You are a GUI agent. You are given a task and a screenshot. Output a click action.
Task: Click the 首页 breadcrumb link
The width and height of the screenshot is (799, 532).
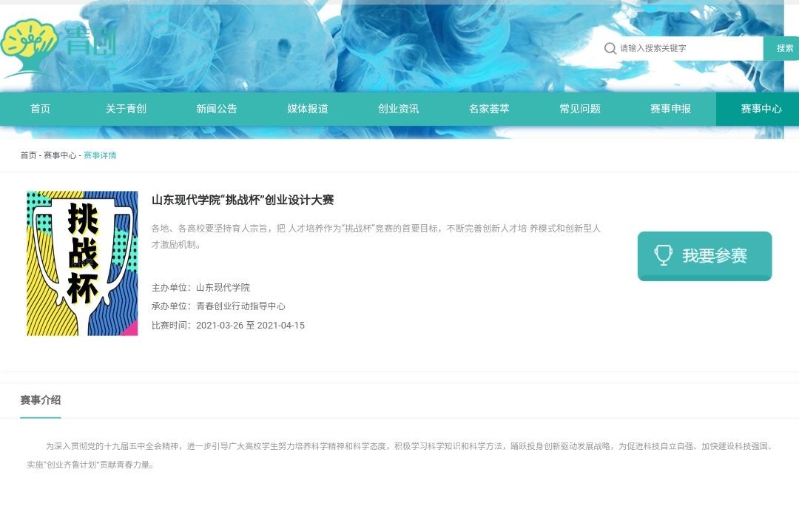point(28,155)
